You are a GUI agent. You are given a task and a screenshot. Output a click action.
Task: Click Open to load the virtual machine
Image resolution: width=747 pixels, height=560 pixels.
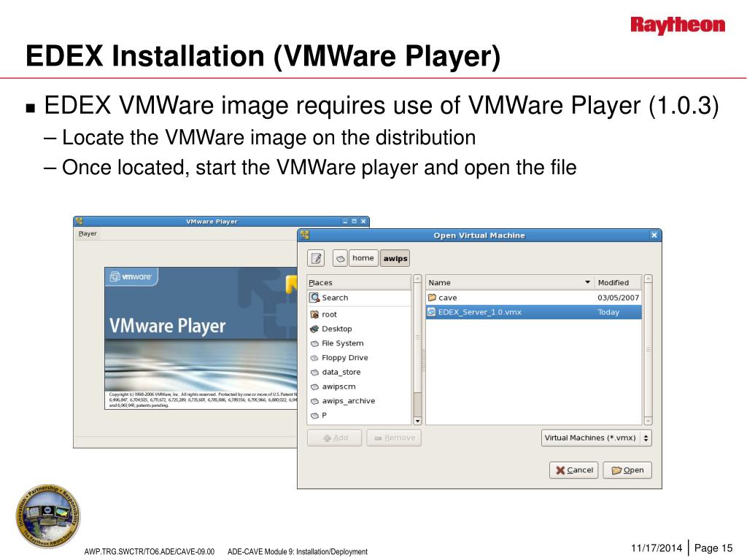pos(627,470)
